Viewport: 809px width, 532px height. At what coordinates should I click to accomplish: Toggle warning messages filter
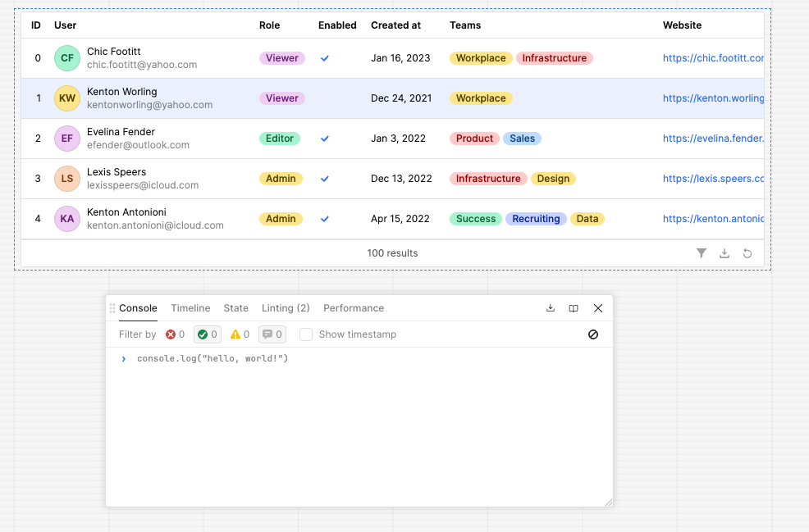[240, 334]
